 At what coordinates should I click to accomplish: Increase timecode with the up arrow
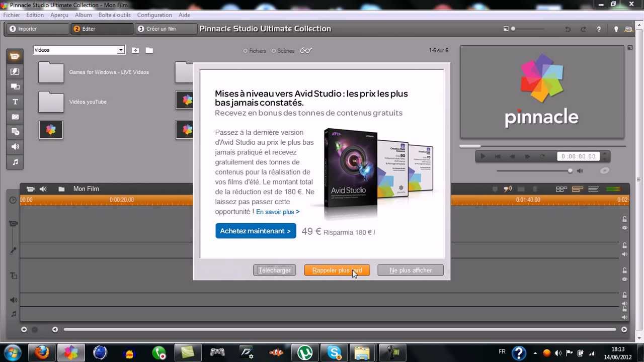[605, 154]
